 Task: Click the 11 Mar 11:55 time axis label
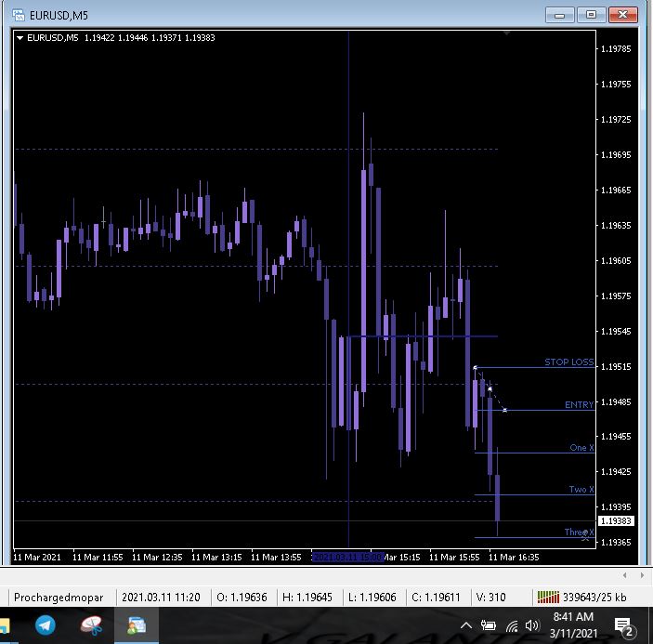98,557
